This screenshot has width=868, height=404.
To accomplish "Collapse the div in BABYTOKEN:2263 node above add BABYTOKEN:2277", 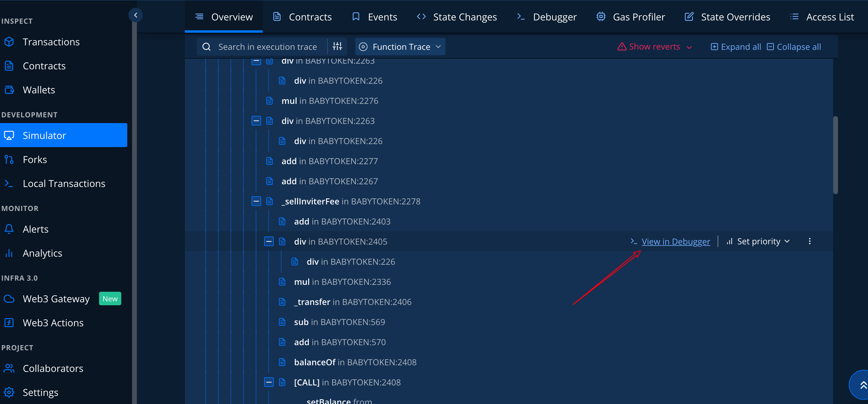I will [x=256, y=121].
